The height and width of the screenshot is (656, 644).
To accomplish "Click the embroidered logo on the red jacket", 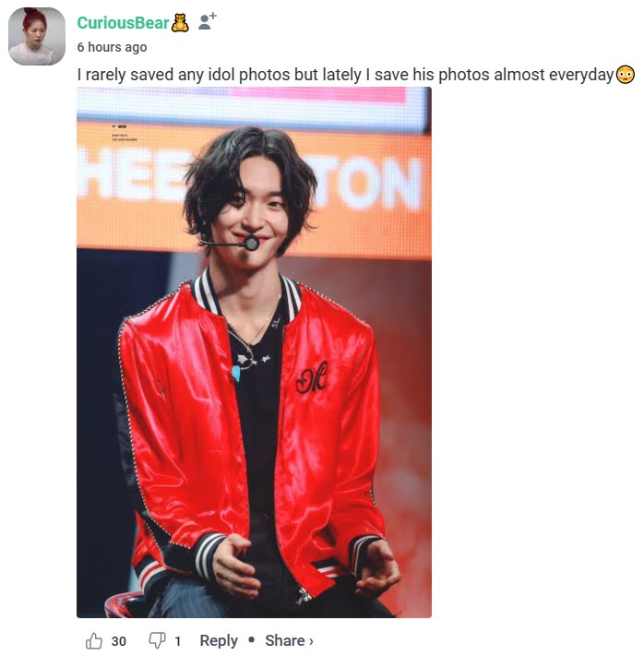I will point(312,377).
